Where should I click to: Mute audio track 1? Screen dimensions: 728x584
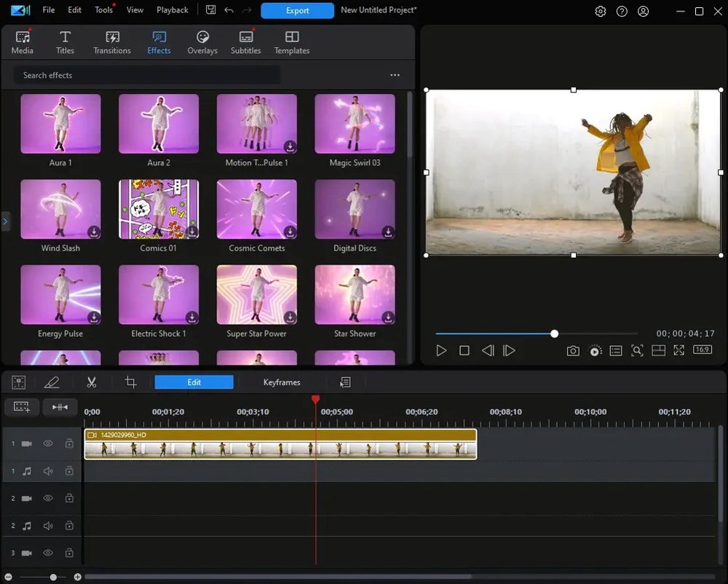[x=48, y=471]
